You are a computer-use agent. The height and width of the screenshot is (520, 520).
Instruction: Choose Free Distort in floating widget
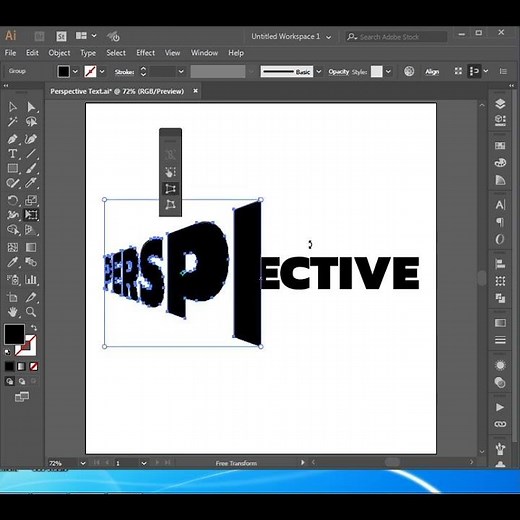[170, 205]
